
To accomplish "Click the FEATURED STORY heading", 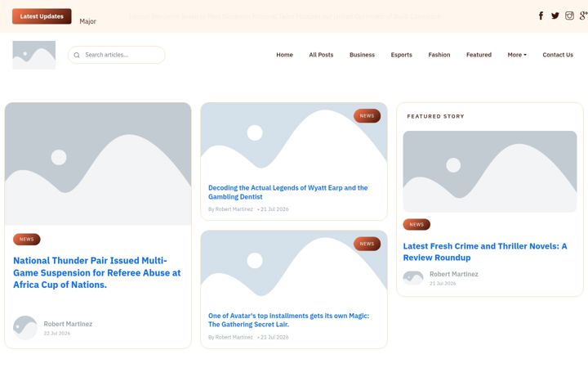I will click(x=436, y=116).
